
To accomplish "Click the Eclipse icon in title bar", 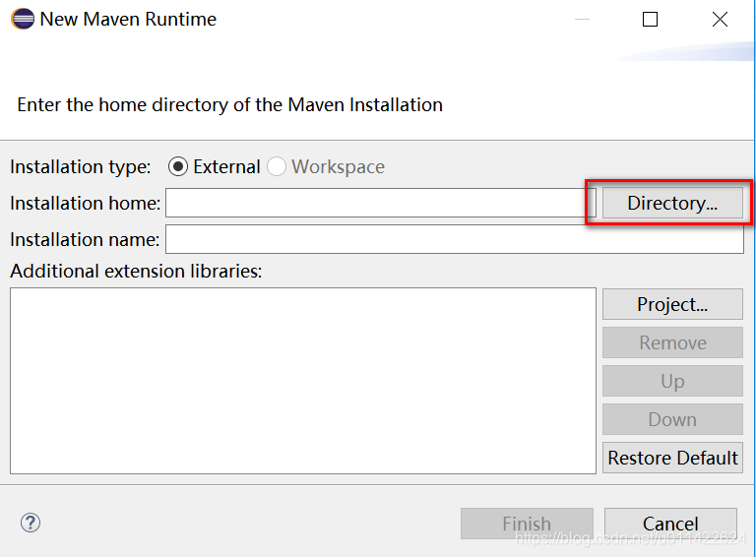I will pos(23,20).
